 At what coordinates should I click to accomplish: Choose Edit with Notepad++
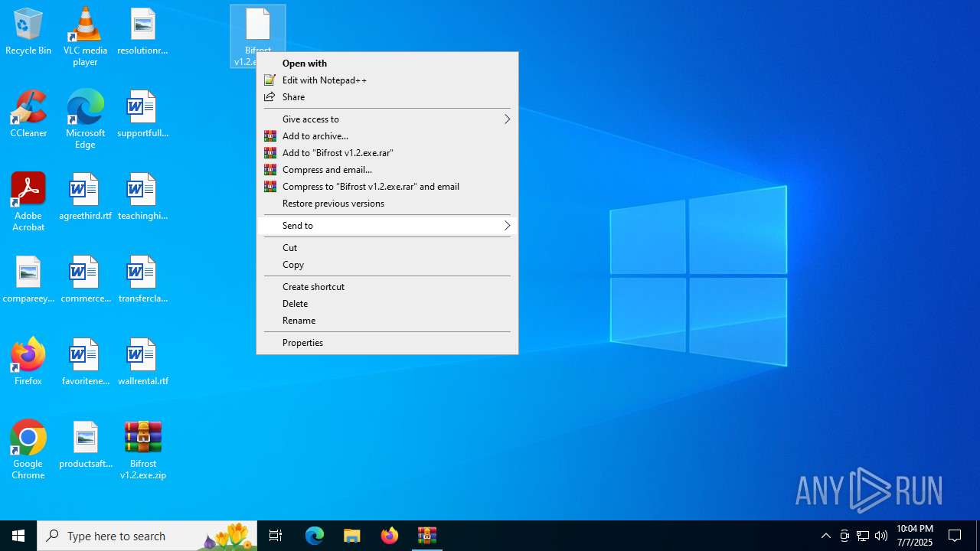(x=387, y=80)
